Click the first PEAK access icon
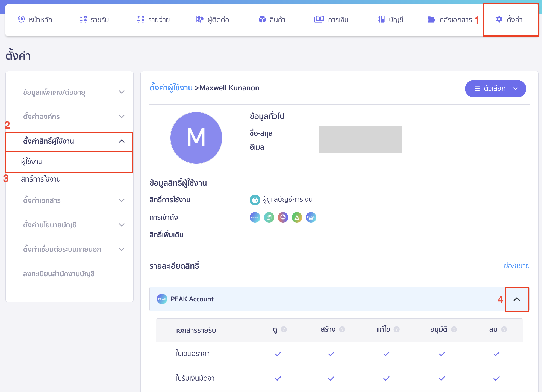 [255, 218]
